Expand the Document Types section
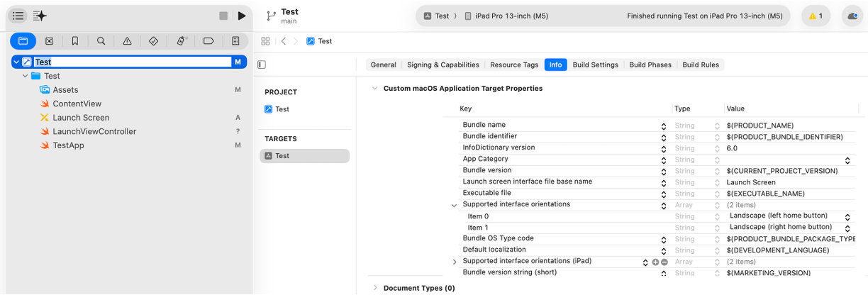The height and width of the screenshot is (295, 868). (375, 288)
